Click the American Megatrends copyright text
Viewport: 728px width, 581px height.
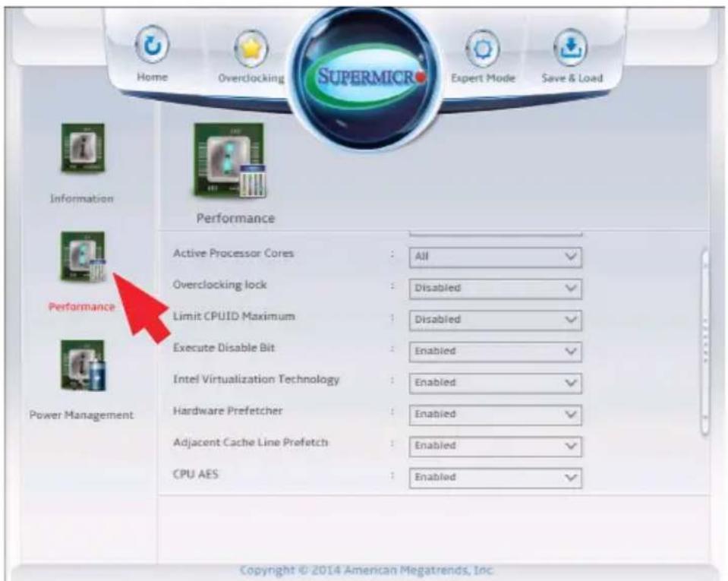pyautogui.click(x=367, y=570)
